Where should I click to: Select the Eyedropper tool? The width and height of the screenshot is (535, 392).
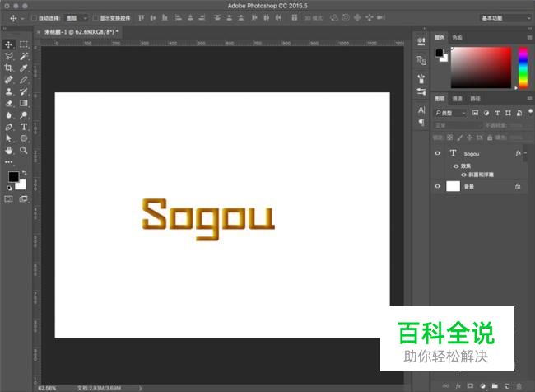24,68
